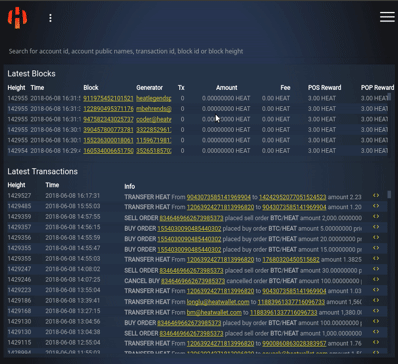Image resolution: width=398 pixels, height=364 pixels.
Task: Open recipient 9900860863028383957
Action: pos(294,343)
